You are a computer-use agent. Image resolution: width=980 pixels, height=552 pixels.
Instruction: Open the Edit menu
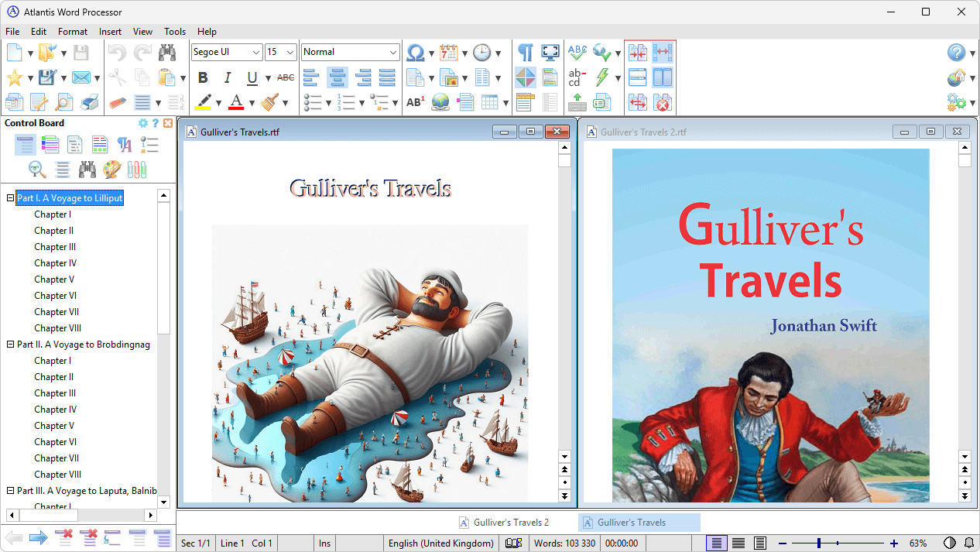tap(39, 32)
